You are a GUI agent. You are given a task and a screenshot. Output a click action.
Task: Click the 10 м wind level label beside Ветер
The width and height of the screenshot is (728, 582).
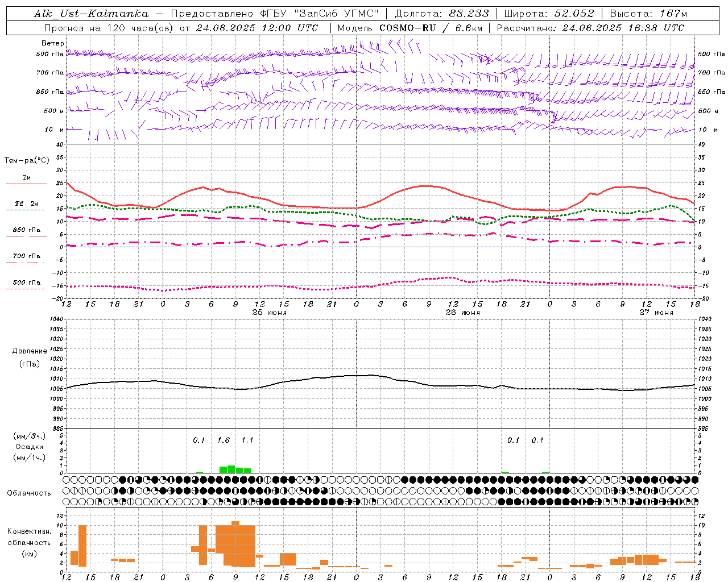[x=55, y=130]
